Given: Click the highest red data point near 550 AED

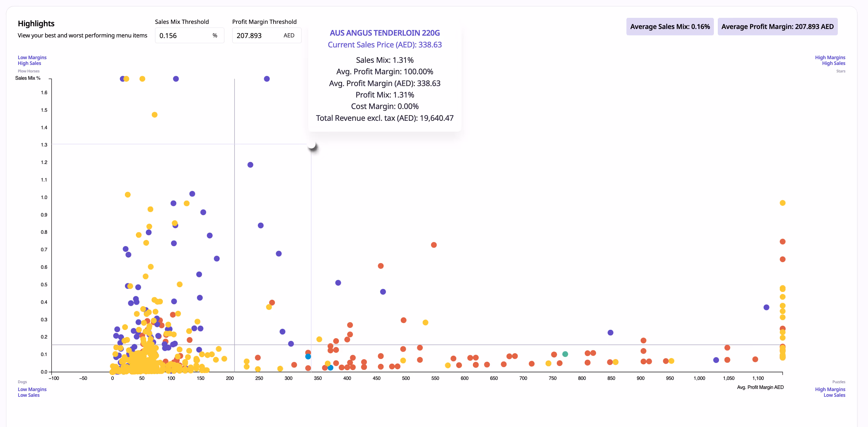Looking at the screenshot, I should click(434, 245).
